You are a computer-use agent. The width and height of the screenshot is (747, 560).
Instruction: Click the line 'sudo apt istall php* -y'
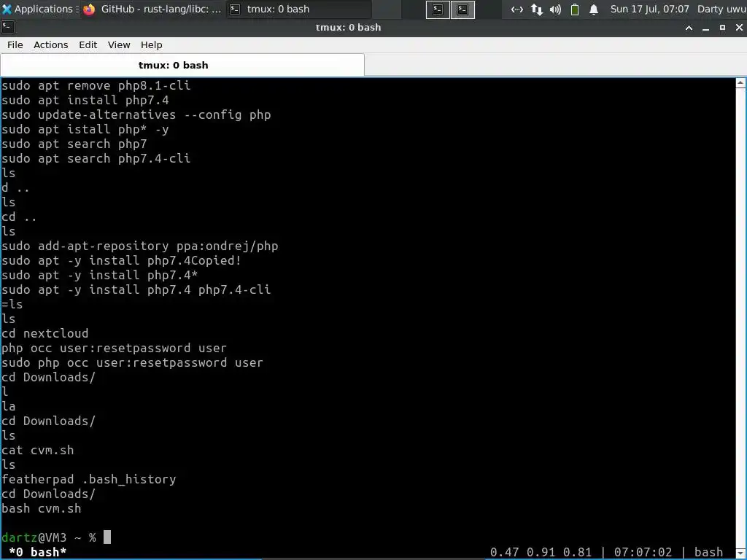pos(85,130)
